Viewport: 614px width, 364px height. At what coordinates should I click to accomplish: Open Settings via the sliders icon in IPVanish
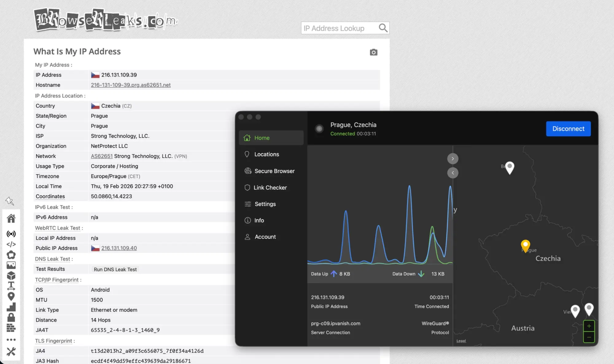point(248,204)
